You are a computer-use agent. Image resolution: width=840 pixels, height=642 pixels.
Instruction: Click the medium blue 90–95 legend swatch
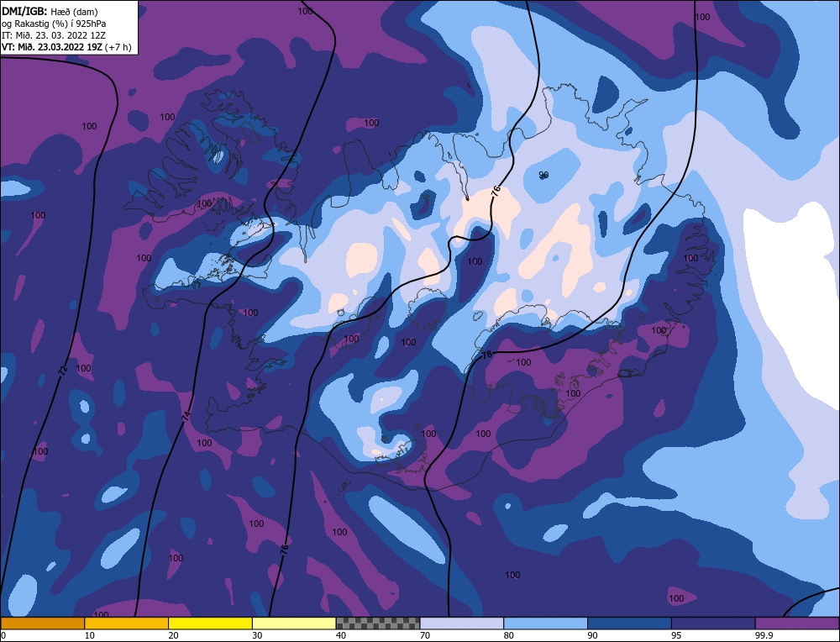pyautogui.click(x=629, y=624)
